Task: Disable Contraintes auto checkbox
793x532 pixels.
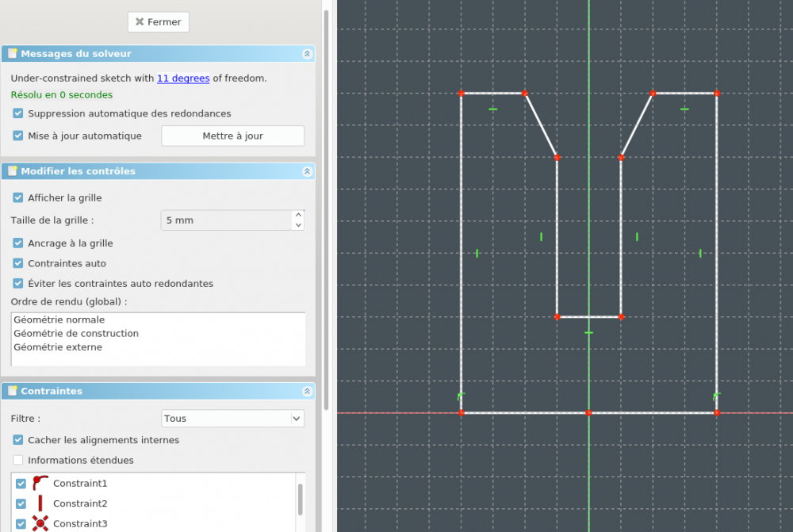Action: 18,263
